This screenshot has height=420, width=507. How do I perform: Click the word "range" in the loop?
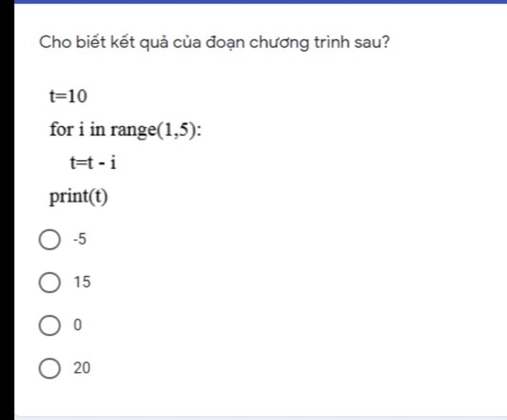click(134, 130)
